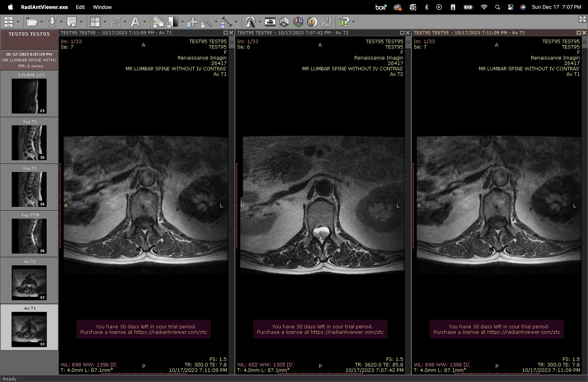Expand the help menu dropdown arrow

(353, 22)
